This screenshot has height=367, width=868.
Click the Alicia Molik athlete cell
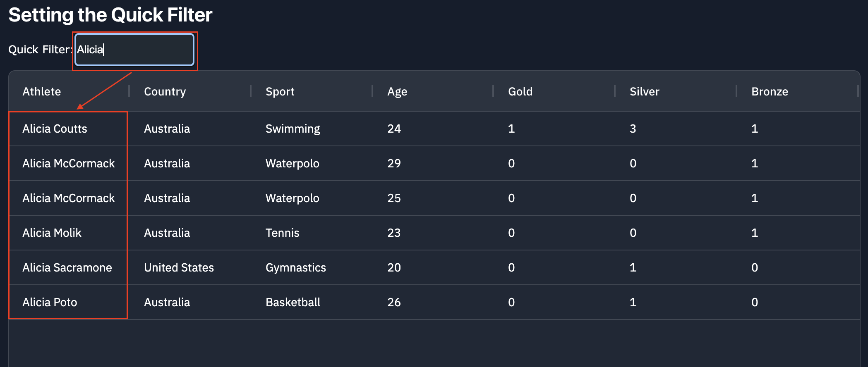[69, 233]
